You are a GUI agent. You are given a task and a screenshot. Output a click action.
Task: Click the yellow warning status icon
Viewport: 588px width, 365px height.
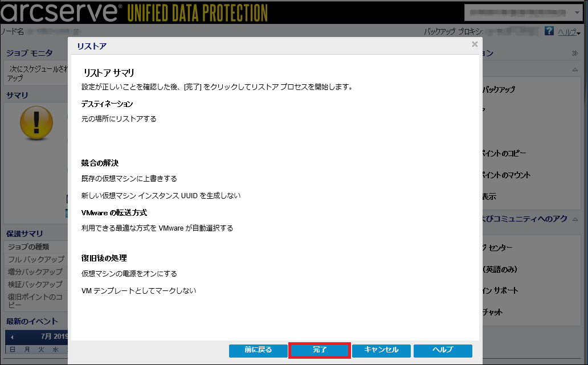(36, 122)
